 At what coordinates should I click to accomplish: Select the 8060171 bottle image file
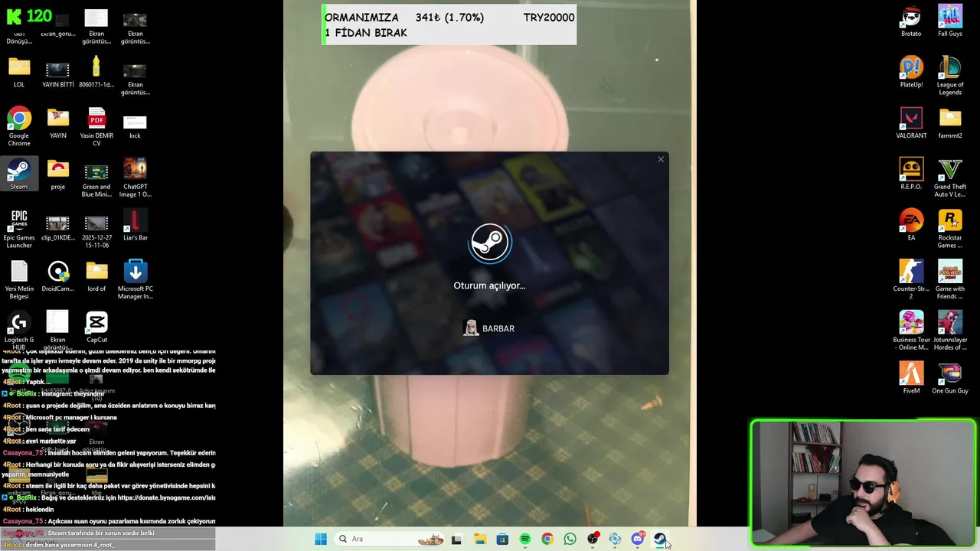[96, 73]
